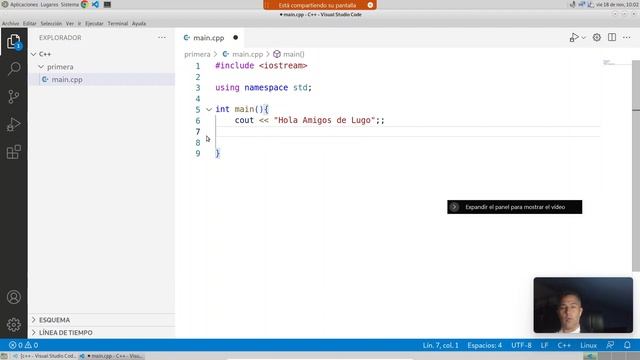The height and width of the screenshot is (360, 640).
Task: Click the editor vertical scrollbar
Action: click(636, 165)
